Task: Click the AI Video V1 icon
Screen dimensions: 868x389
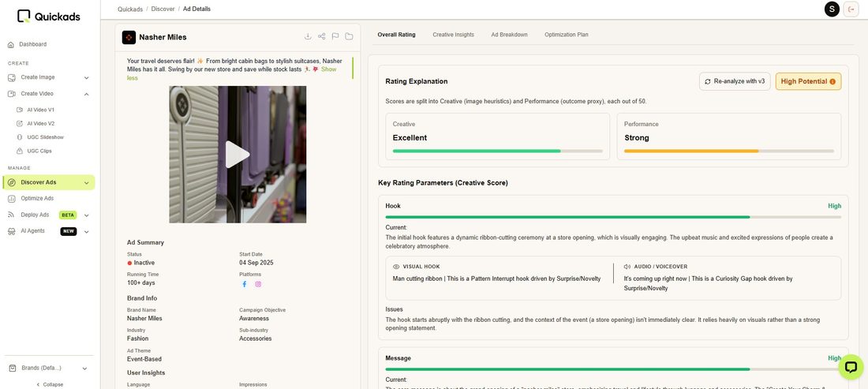Action: [x=20, y=110]
